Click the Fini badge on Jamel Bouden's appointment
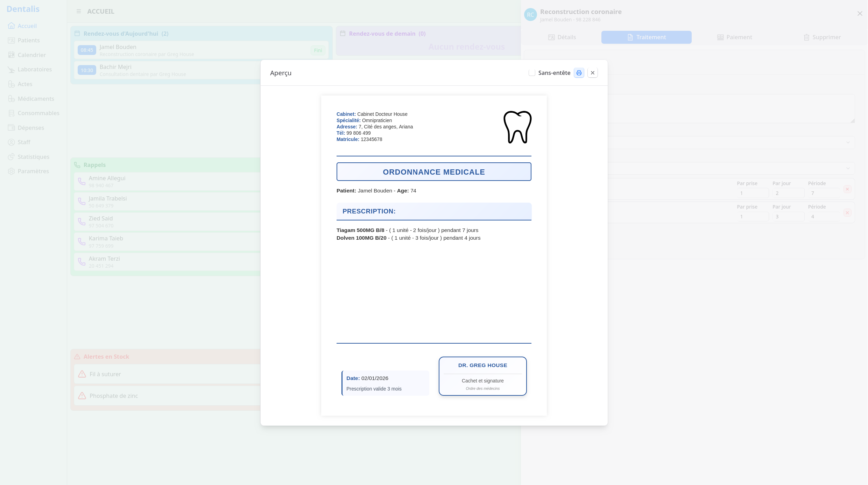 [x=318, y=50]
